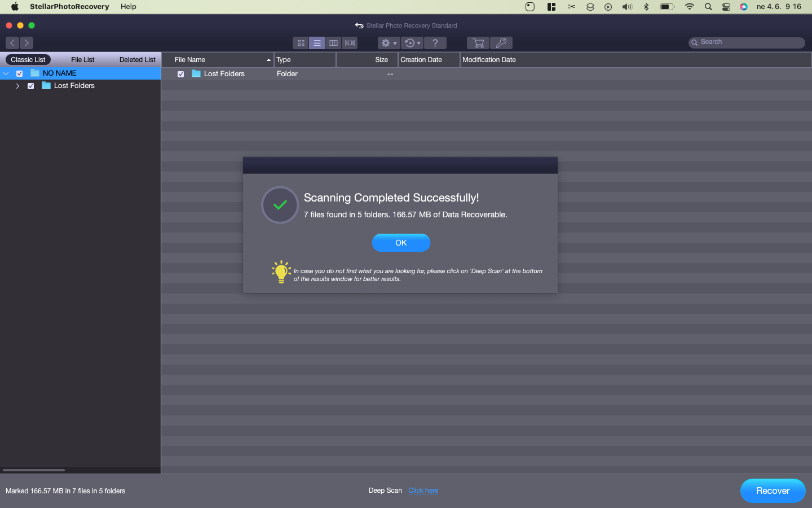Go forward with the right arrow toolbar button
Image resolution: width=812 pixels, height=508 pixels.
pyautogui.click(x=27, y=43)
